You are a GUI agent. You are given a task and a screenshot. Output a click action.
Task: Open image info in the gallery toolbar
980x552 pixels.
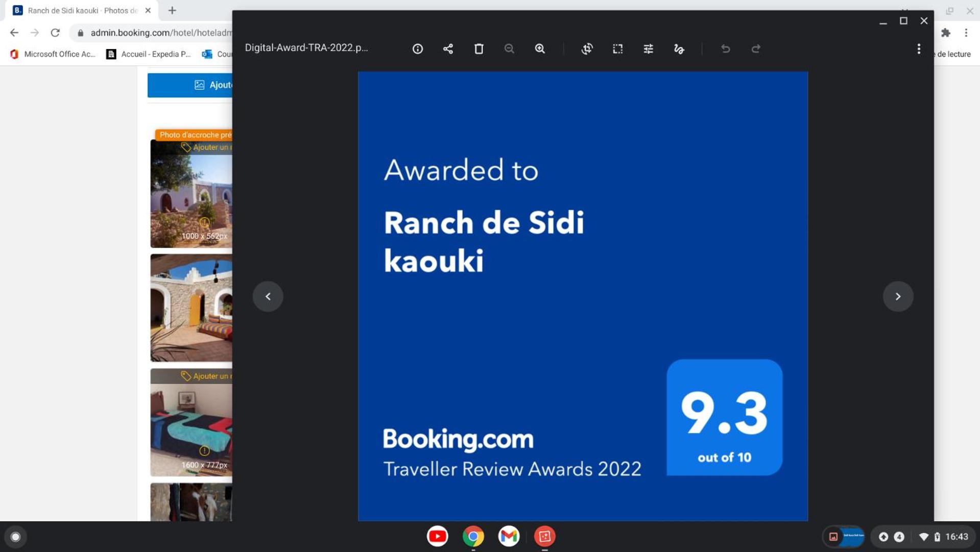[417, 49]
